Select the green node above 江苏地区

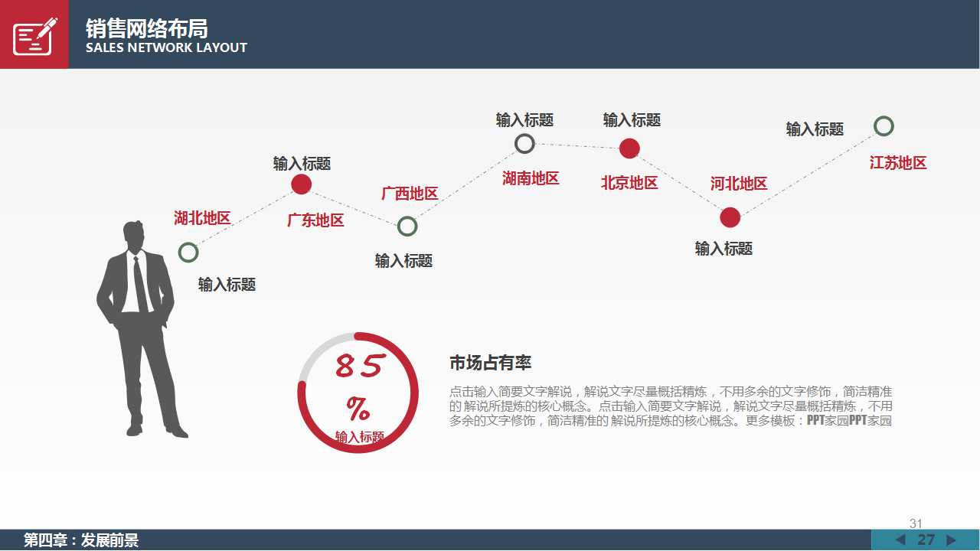coord(884,126)
